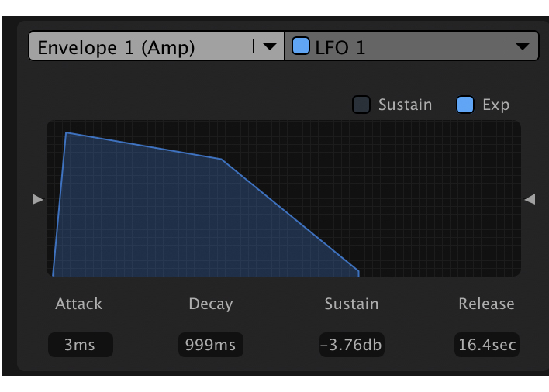Click the Decay 999ms value field

coord(210,345)
